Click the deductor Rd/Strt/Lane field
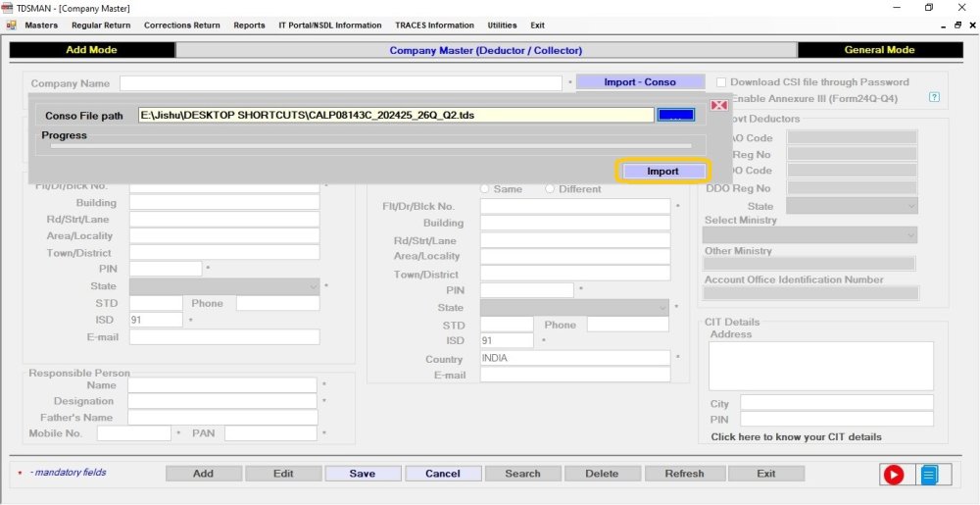This screenshot has height=505, width=980. point(224,220)
